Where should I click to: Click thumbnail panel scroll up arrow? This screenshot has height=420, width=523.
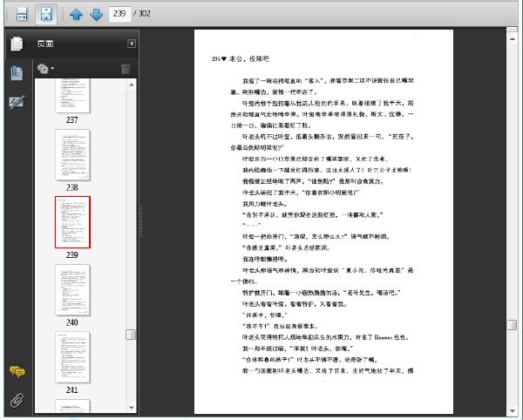tap(131, 85)
